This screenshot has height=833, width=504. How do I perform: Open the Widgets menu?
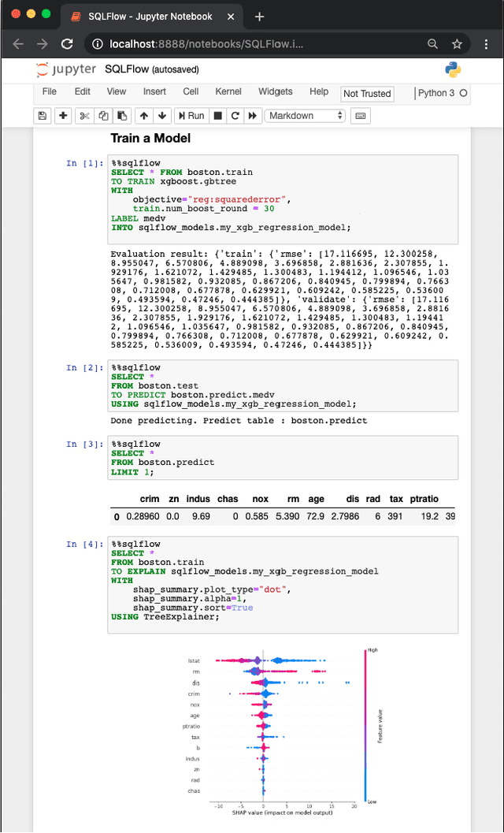275,91
